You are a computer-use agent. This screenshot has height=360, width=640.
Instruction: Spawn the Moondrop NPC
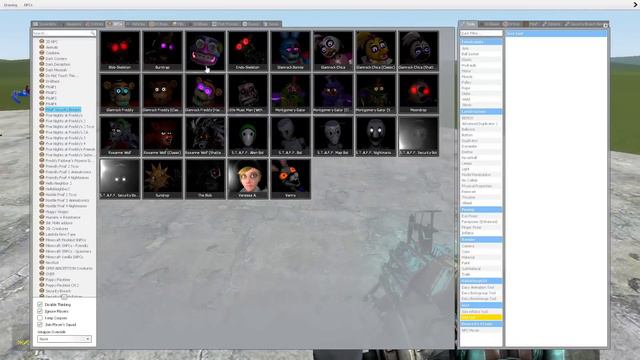point(418,93)
